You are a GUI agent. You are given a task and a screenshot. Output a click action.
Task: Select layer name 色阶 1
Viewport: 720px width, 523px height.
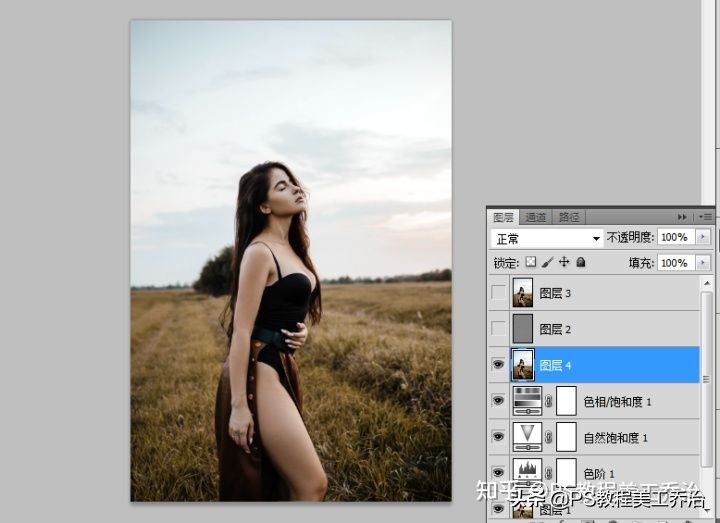point(599,473)
